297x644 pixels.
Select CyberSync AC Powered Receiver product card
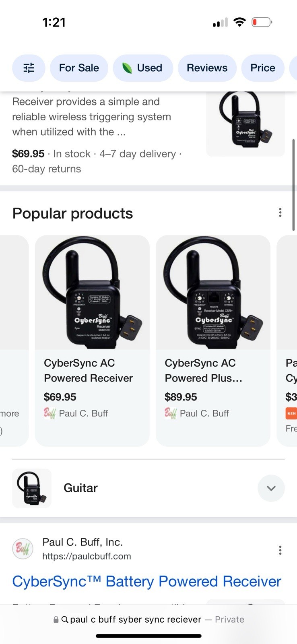[92, 341]
